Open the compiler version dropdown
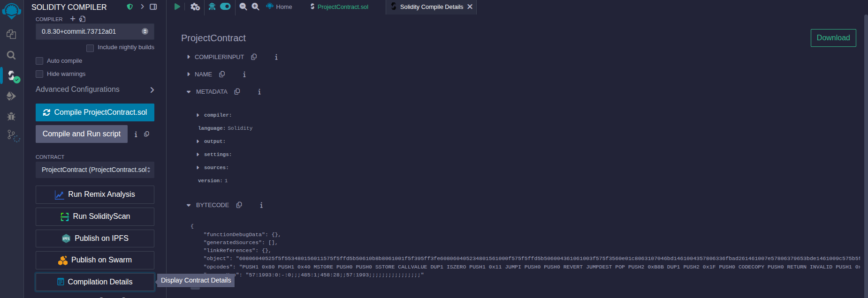868x298 pixels. [x=95, y=31]
